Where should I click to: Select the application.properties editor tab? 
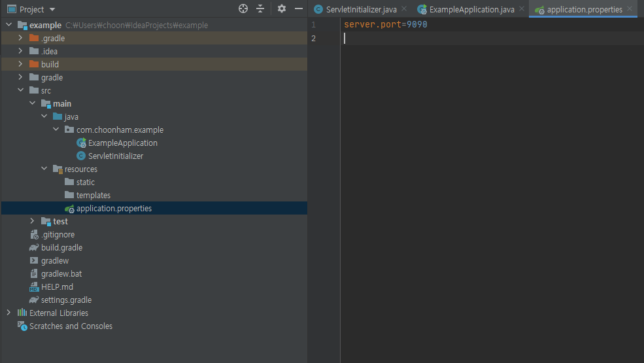tap(584, 9)
